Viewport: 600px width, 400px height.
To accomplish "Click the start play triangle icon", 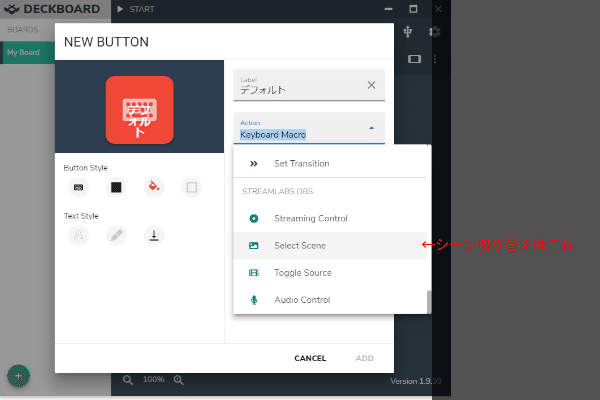I will (x=120, y=9).
